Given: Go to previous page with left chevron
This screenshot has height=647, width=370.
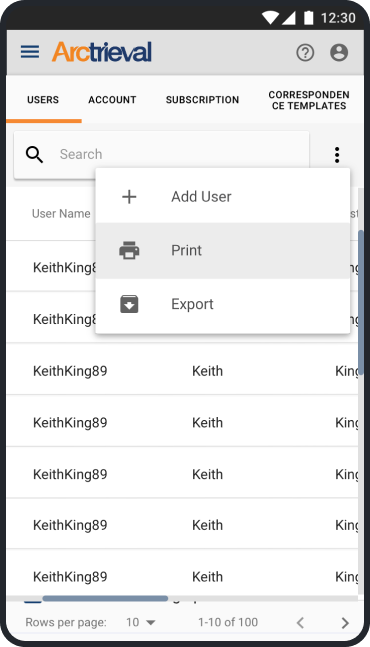Looking at the screenshot, I should [x=301, y=623].
